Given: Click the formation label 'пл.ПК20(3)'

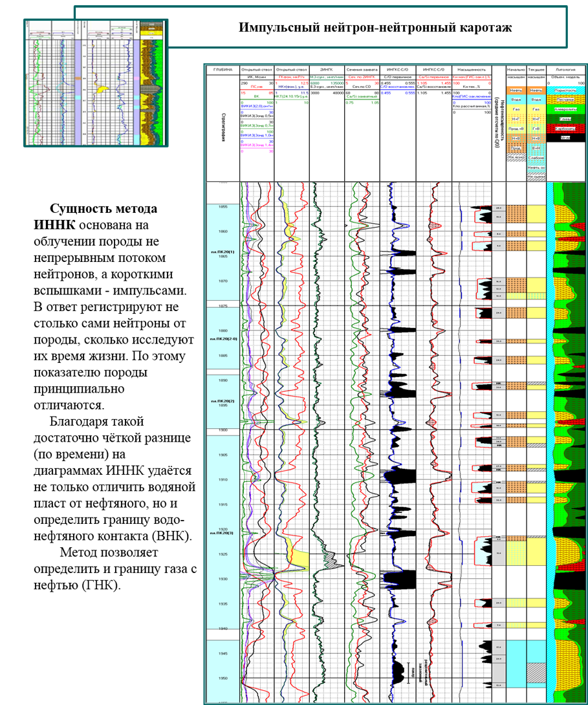Looking at the screenshot, I should [x=223, y=533].
